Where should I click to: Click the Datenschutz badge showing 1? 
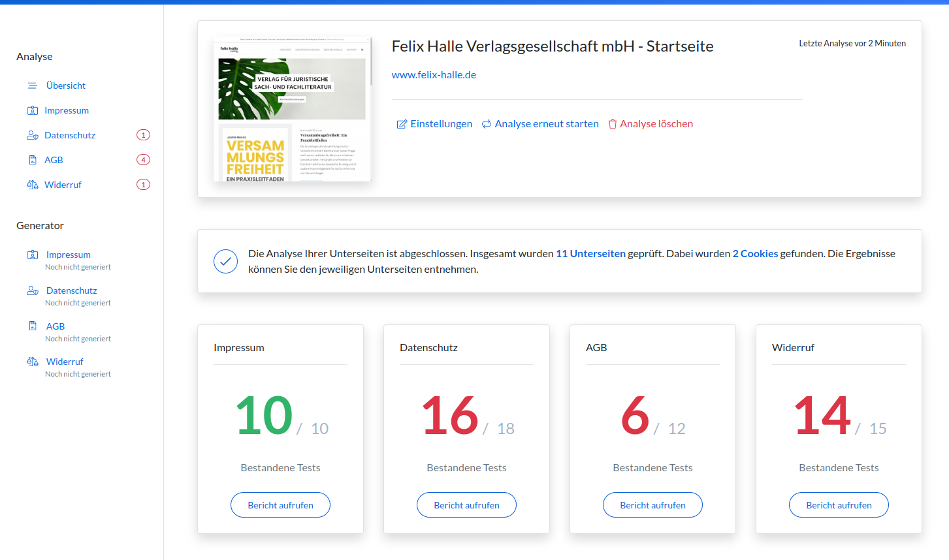point(143,135)
